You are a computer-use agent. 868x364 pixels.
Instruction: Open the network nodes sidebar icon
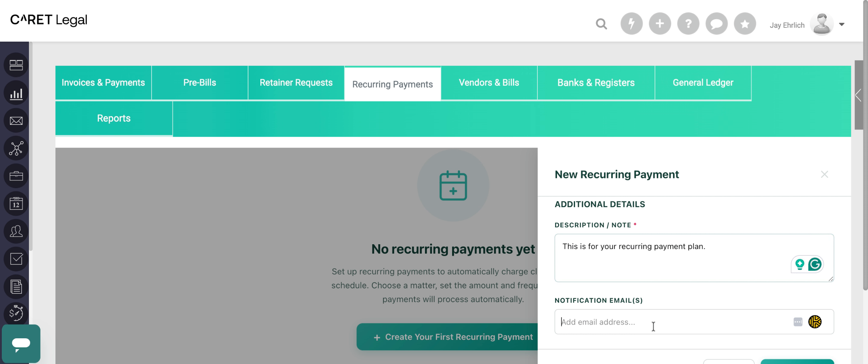point(16,148)
